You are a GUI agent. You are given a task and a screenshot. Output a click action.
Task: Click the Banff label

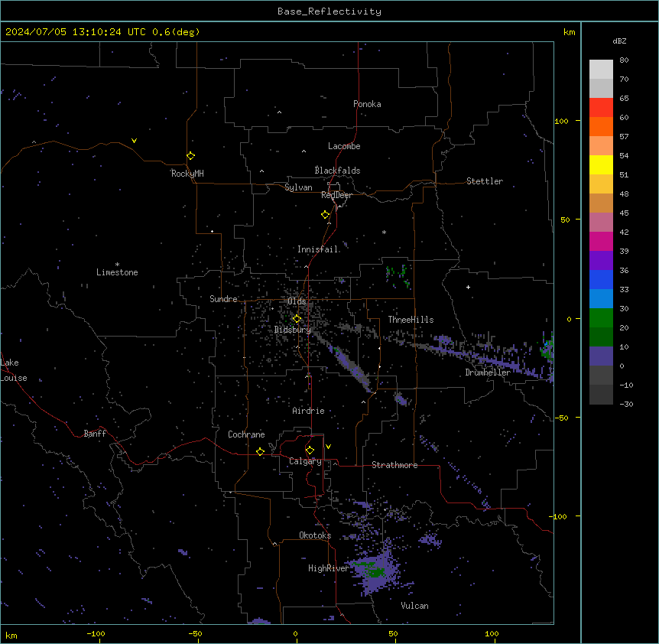point(95,434)
